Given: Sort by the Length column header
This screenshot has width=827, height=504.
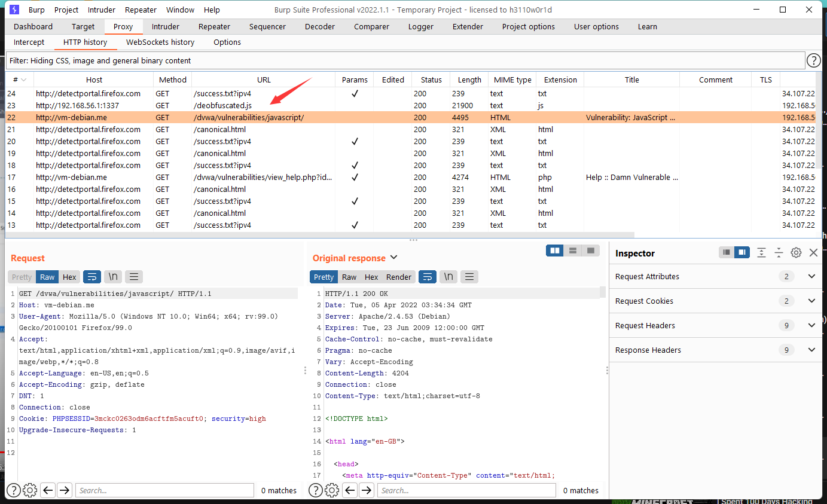Looking at the screenshot, I should pyautogui.click(x=469, y=80).
